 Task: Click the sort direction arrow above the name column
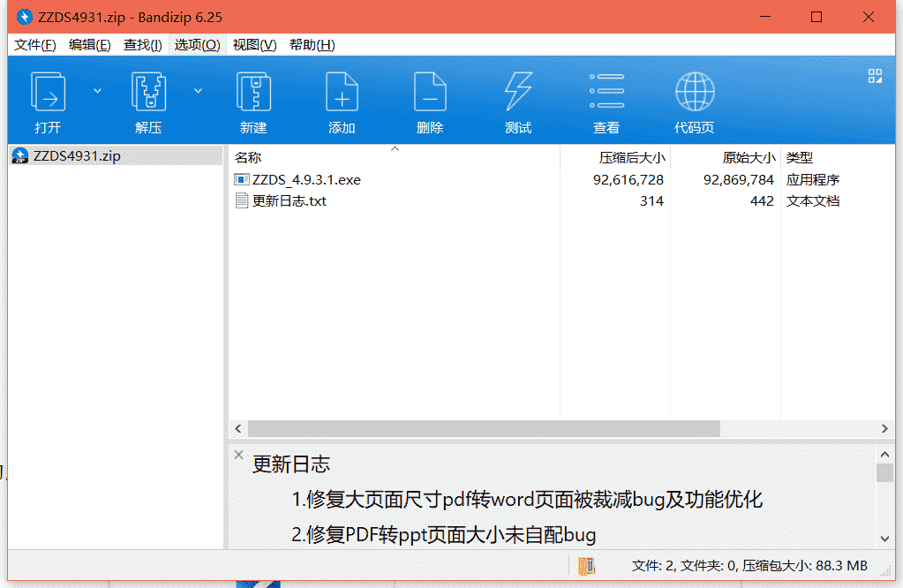point(395,149)
